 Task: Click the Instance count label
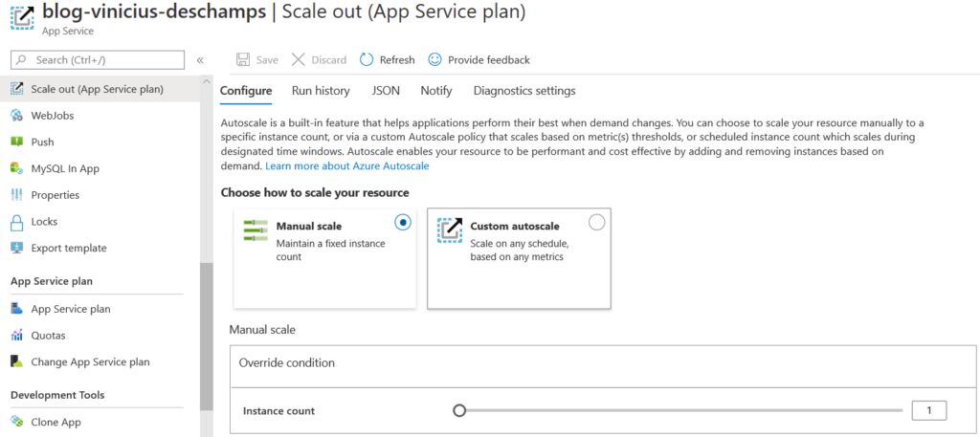[278, 411]
